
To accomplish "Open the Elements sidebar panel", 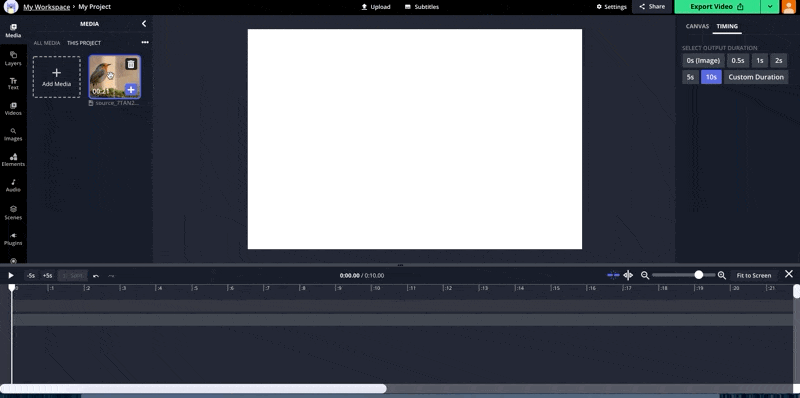I will (13, 160).
